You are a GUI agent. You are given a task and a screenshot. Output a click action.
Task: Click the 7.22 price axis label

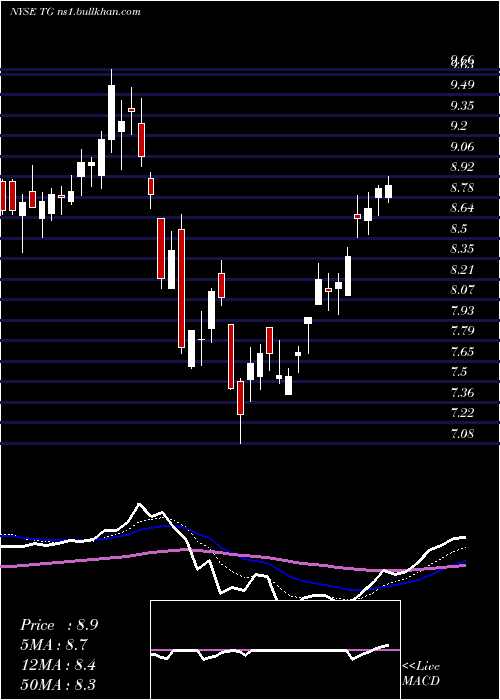pos(462,412)
